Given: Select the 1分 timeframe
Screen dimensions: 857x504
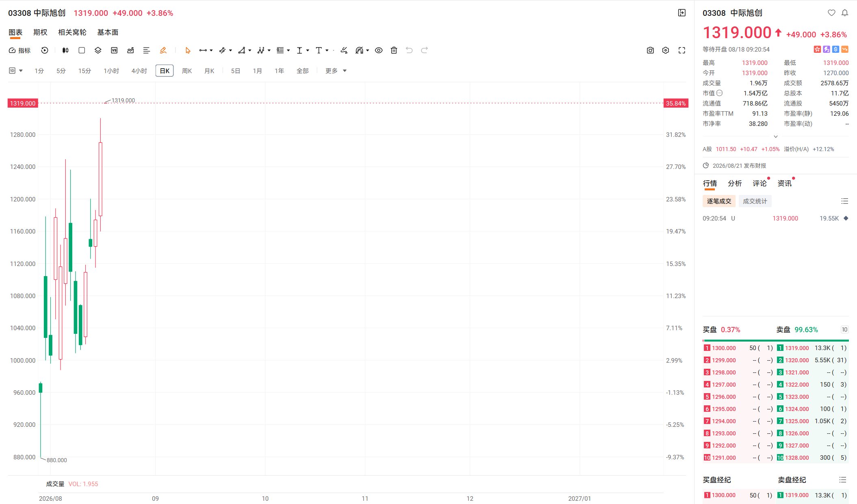Looking at the screenshot, I should click(x=39, y=71).
